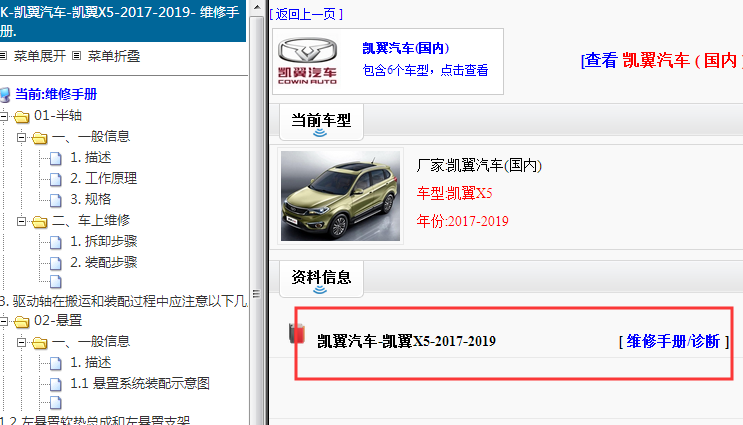This screenshot has height=425, width=743.
Task: Select the 3. 规格 tree item
Action: point(91,199)
